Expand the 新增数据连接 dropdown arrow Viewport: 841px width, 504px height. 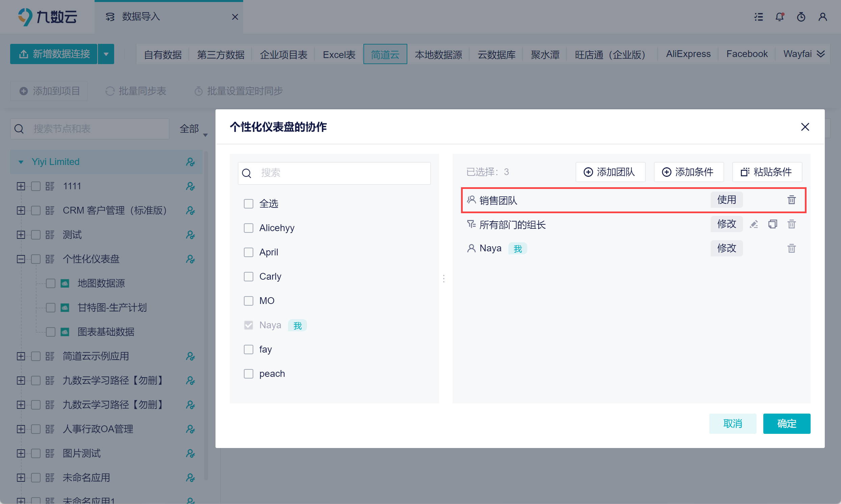click(106, 54)
